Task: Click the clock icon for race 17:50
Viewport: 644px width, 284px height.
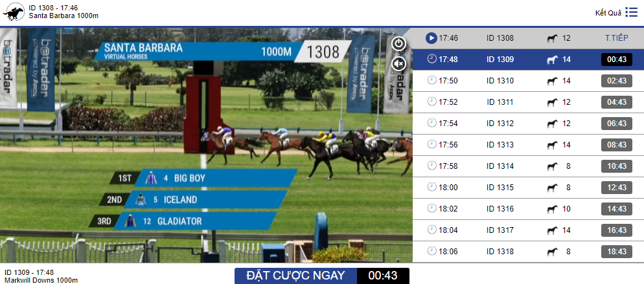Action: coord(431,81)
